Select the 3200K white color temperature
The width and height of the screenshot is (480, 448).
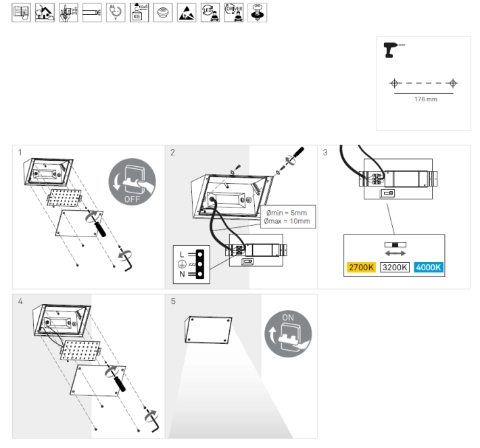click(395, 267)
